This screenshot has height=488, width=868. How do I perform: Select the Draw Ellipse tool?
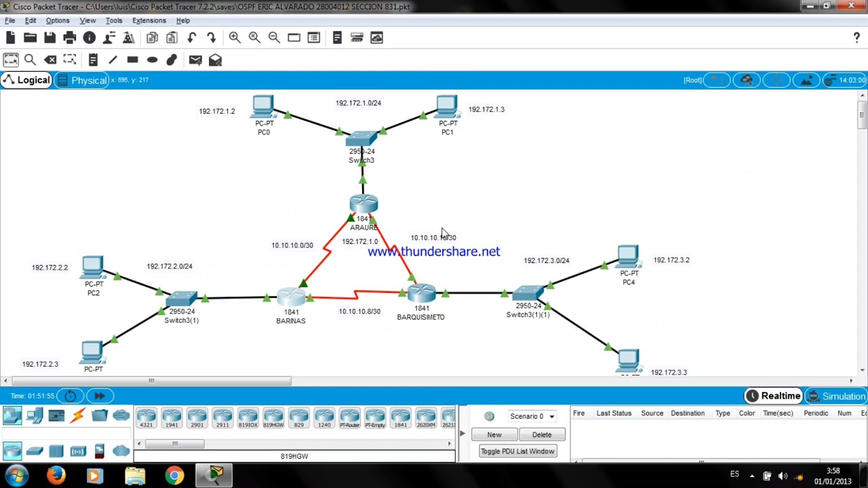[152, 60]
